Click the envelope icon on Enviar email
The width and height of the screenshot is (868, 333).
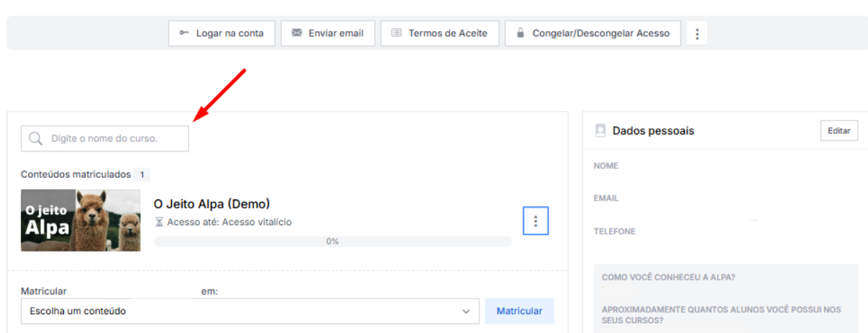pos(296,33)
